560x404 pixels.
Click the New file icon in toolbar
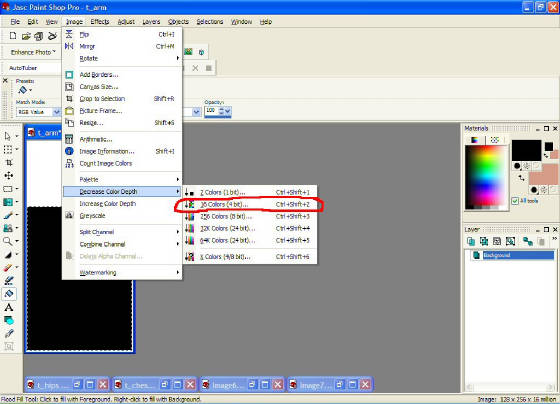coord(13,36)
